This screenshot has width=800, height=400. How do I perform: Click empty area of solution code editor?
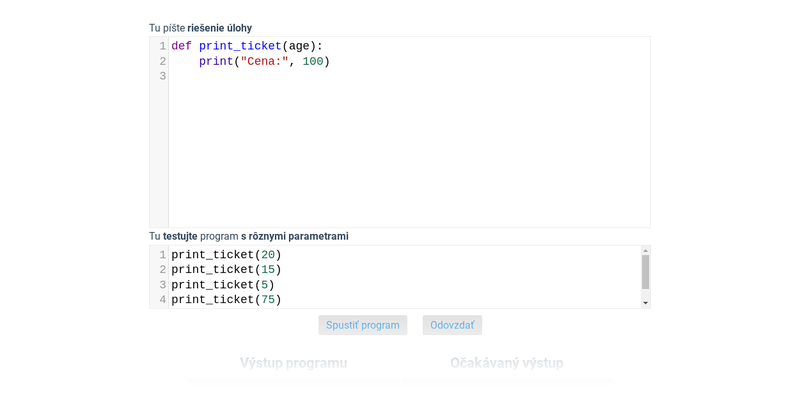[x=409, y=153]
